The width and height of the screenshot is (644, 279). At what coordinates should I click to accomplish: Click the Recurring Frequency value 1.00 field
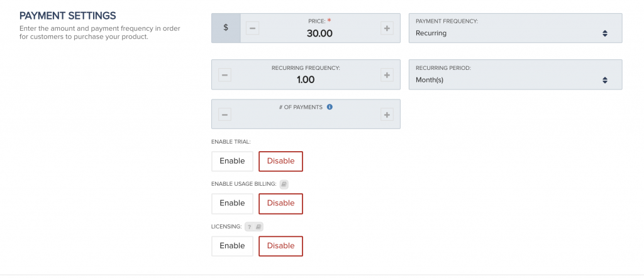click(x=306, y=80)
